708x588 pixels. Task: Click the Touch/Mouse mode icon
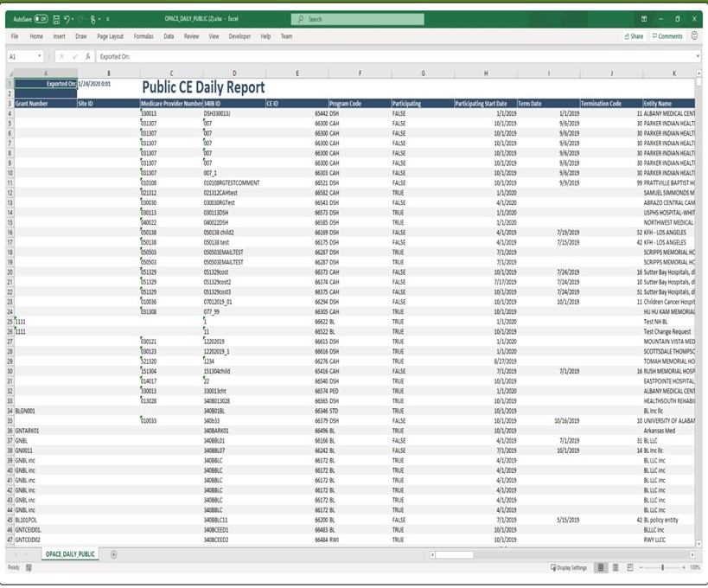pyautogui.click(x=93, y=19)
